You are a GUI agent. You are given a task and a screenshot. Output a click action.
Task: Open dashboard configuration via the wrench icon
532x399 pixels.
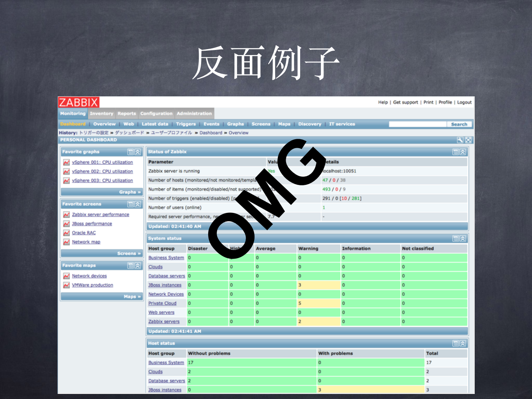coord(461,140)
